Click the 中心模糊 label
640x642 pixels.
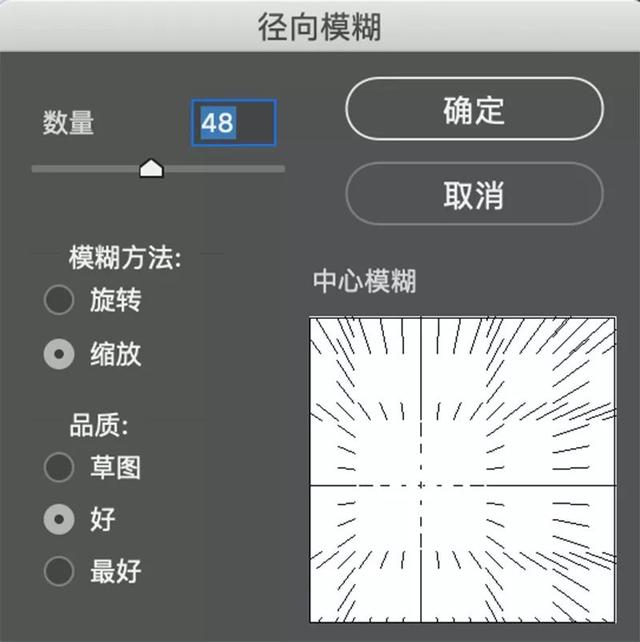[x=364, y=281]
